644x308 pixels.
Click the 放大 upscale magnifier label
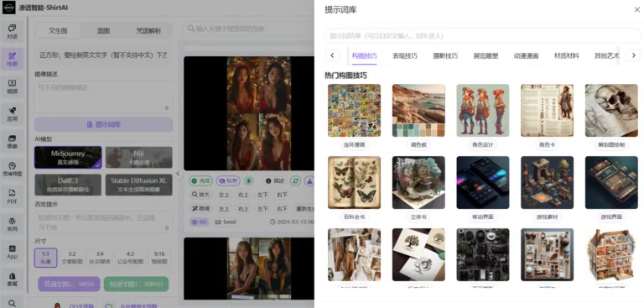coord(201,195)
